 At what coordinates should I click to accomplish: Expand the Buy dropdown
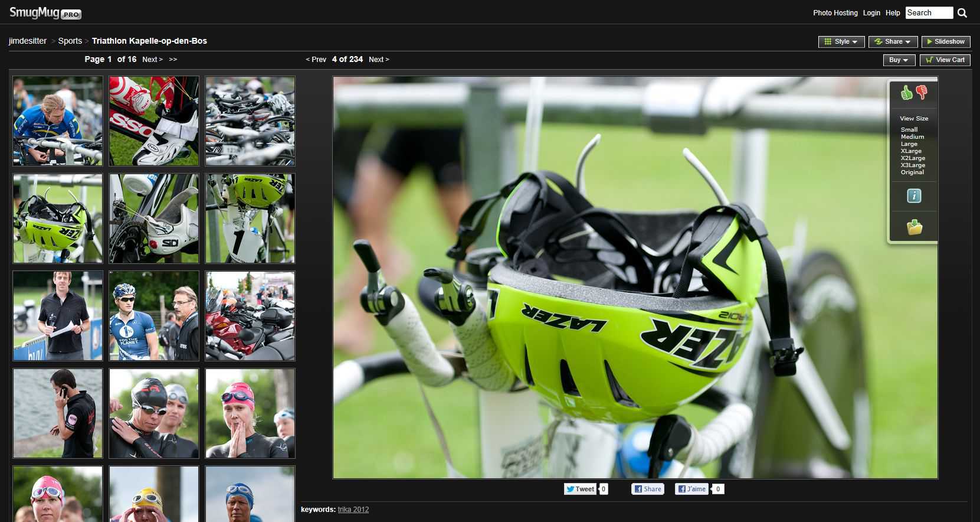click(x=899, y=60)
